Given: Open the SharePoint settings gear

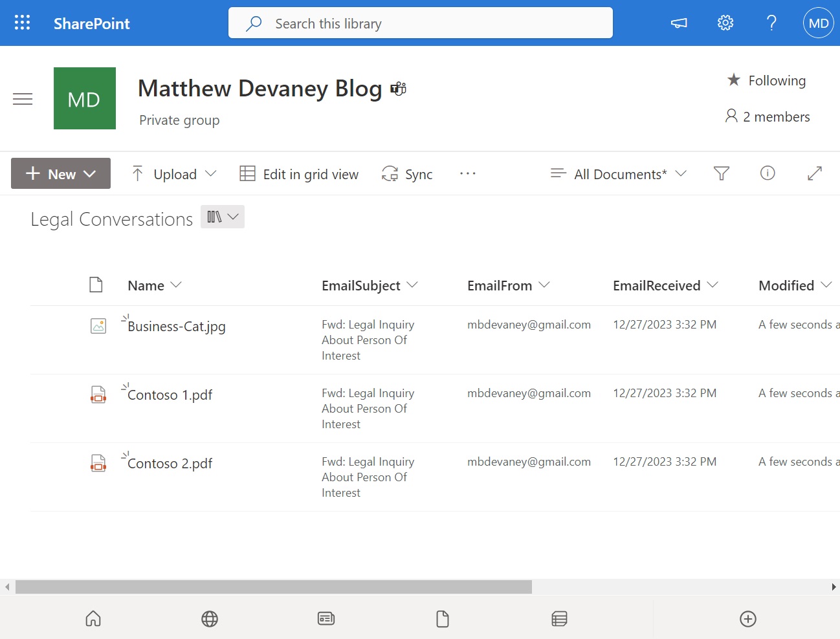Looking at the screenshot, I should [725, 23].
